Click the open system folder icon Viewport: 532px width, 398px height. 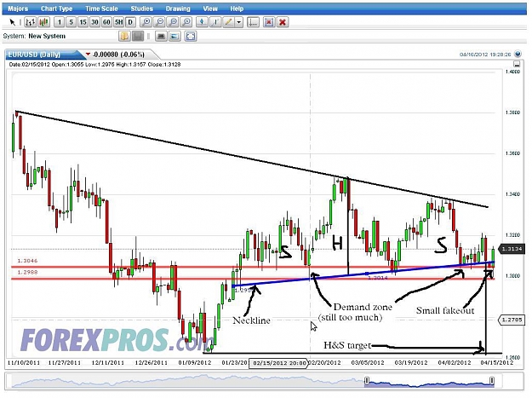pos(124,36)
